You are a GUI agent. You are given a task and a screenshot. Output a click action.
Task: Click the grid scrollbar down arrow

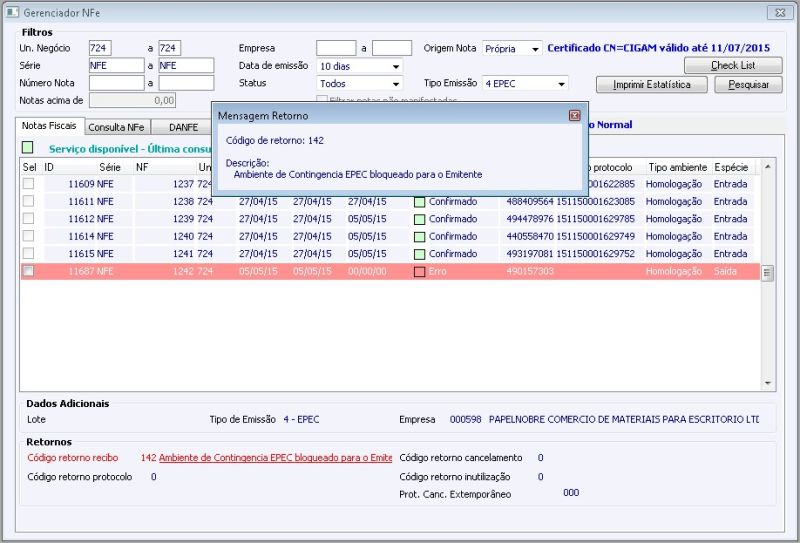[x=767, y=383]
